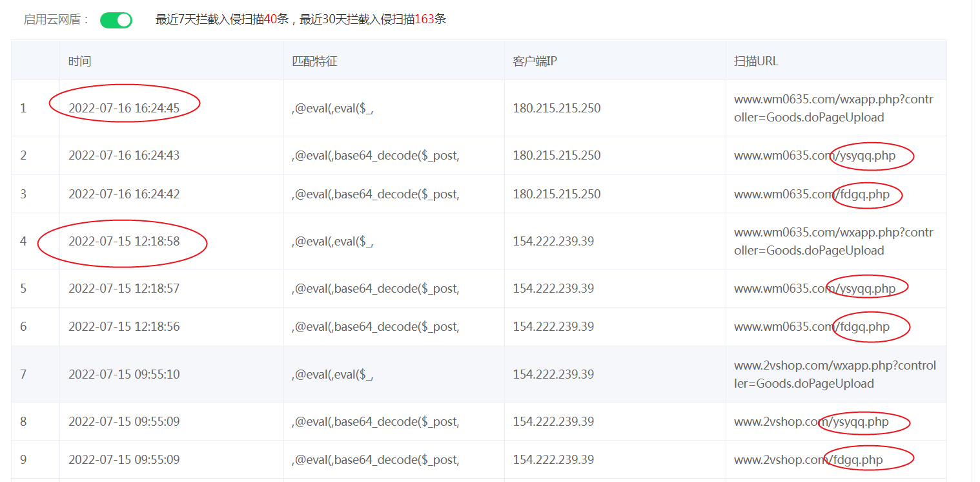
Task: Click the 扫描URL column header
Action: pyautogui.click(x=756, y=61)
